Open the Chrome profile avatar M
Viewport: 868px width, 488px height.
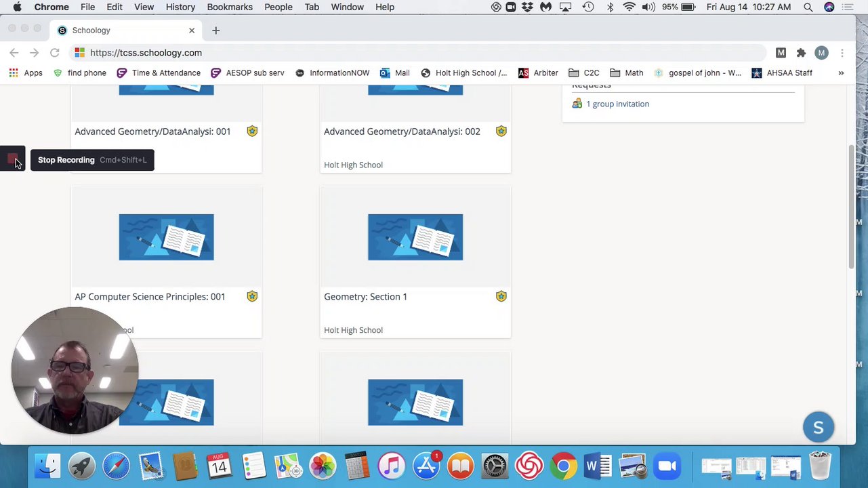[821, 52]
